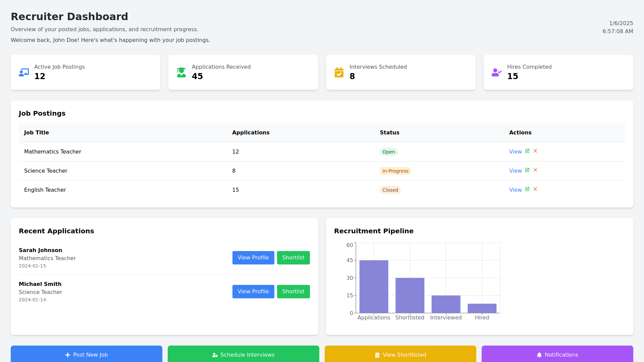
Task: Click the Applications bar in pipeline chart
Action: point(374,287)
